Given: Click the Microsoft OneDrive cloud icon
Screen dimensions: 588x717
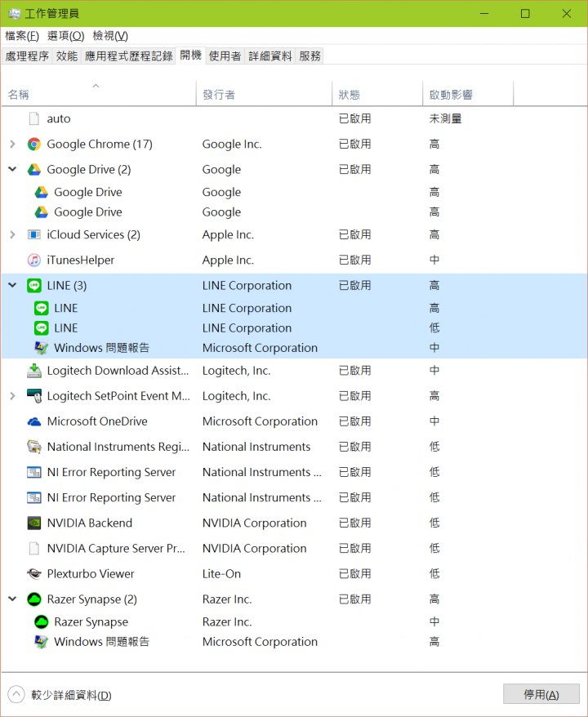Looking at the screenshot, I should (x=33, y=421).
